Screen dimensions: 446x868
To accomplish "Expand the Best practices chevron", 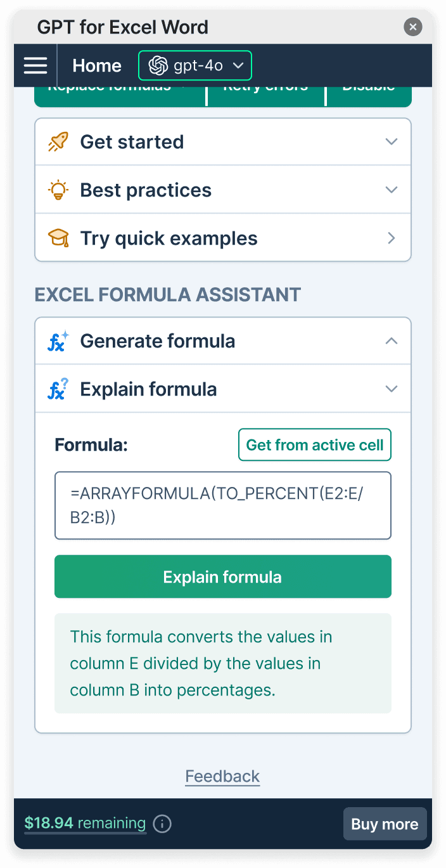I will (392, 190).
